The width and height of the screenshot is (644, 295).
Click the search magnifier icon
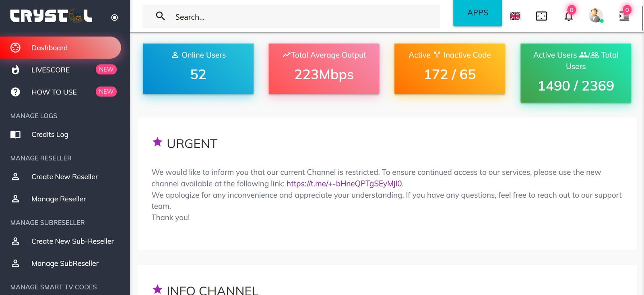coord(160,16)
